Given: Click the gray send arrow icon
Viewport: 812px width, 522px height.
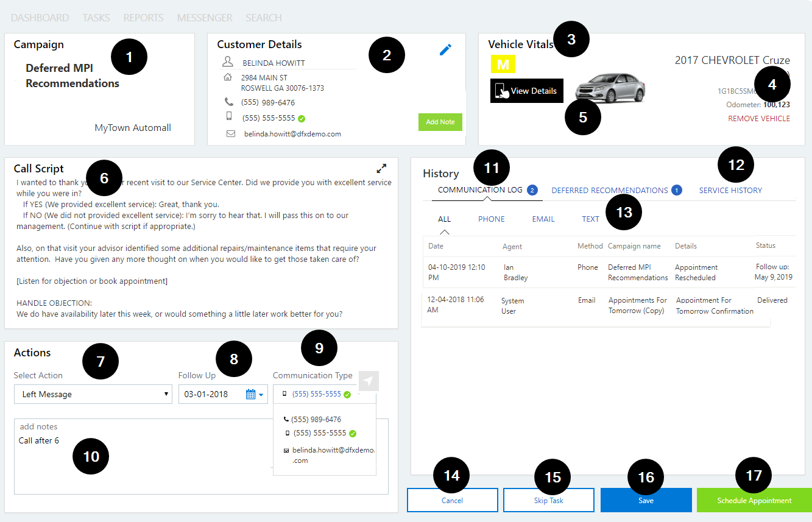Looking at the screenshot, I should click(x=369, y=381).
